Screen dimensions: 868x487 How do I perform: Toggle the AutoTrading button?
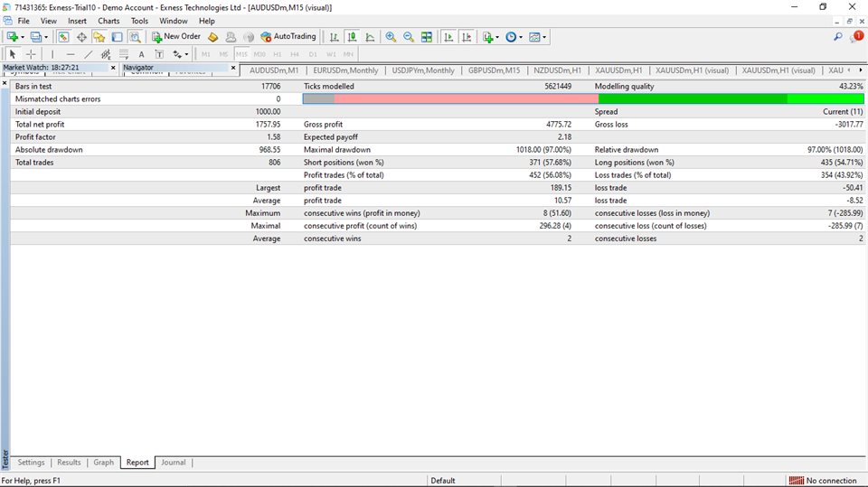pyautogui.click(x=288, y=36)
